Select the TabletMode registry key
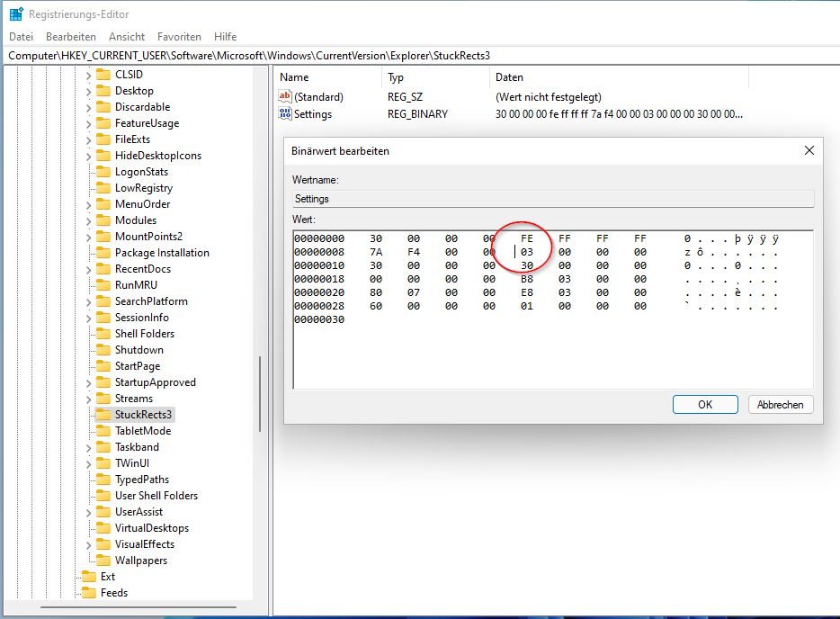This screenshot has height=619, width=840. click(142, 431)
